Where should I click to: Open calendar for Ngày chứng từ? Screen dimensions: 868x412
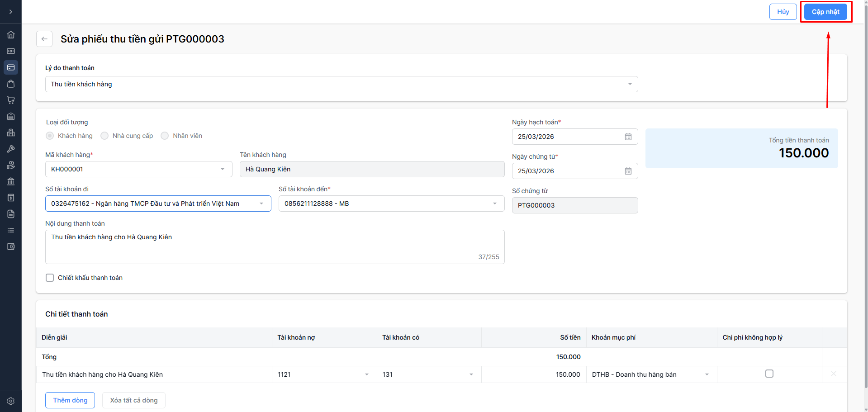tap(628, 171)
